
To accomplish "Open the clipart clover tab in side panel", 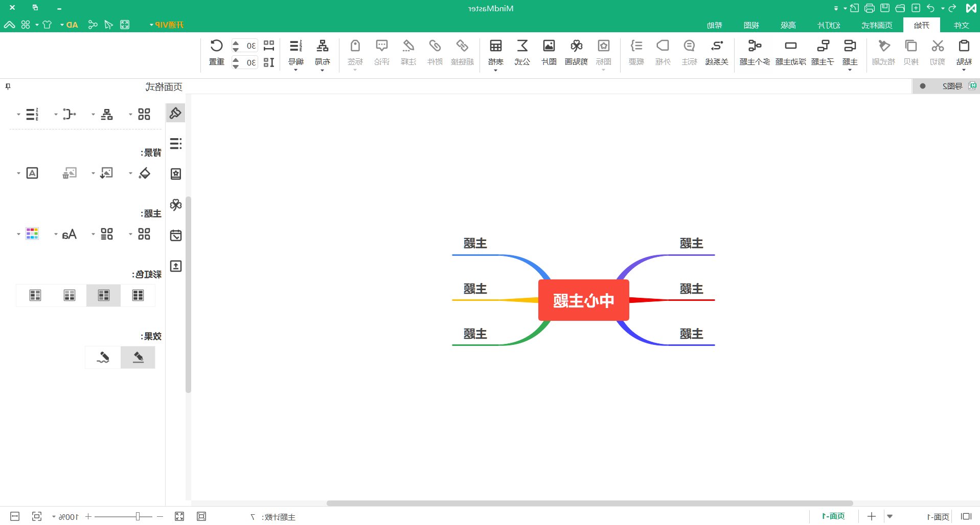I will point(176,205).
